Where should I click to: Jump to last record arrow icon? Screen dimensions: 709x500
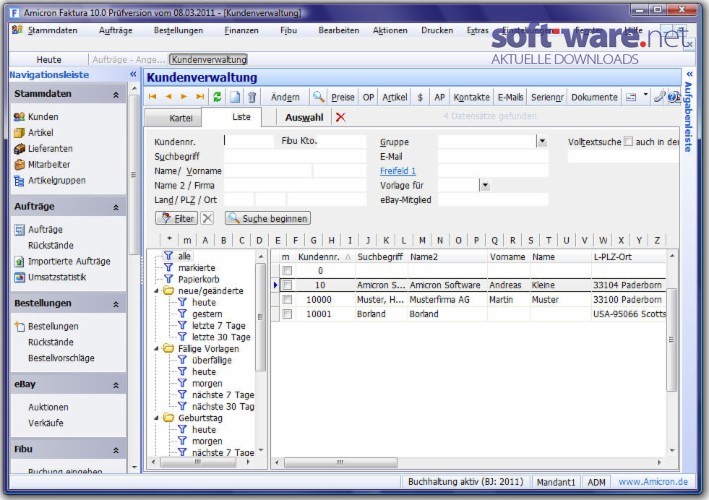pyautogui.click(x=200, y=97)
